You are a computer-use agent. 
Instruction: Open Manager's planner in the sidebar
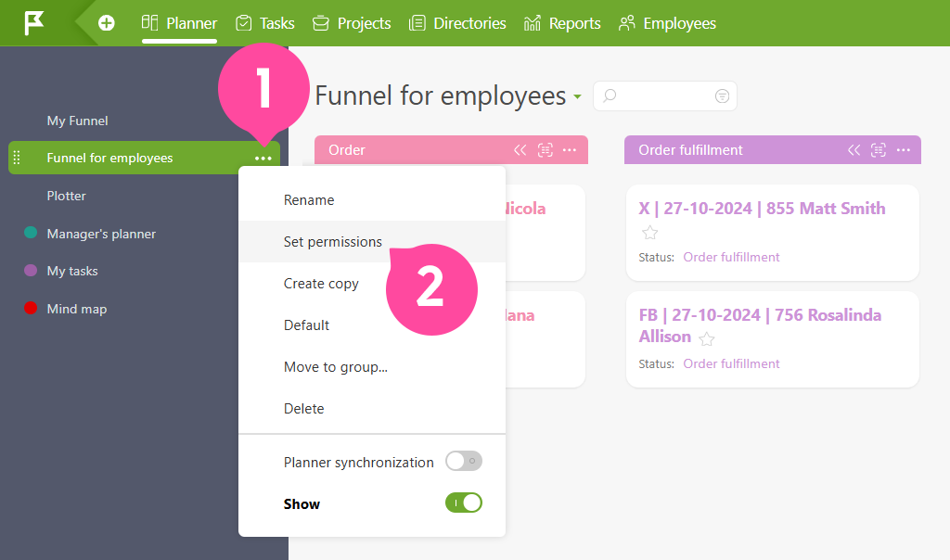tap(101, 234)
